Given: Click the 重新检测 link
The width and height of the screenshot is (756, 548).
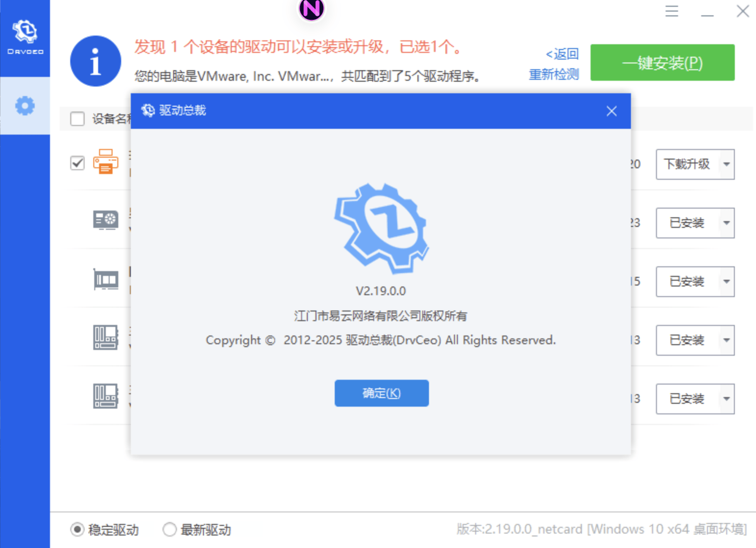Looking at the screenshot, I should click(554, 75).
